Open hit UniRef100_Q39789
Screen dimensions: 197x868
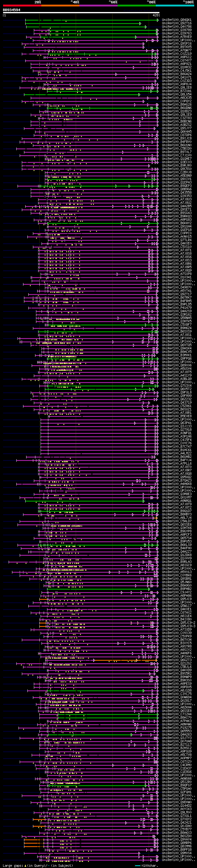click(x=176, y=30)
